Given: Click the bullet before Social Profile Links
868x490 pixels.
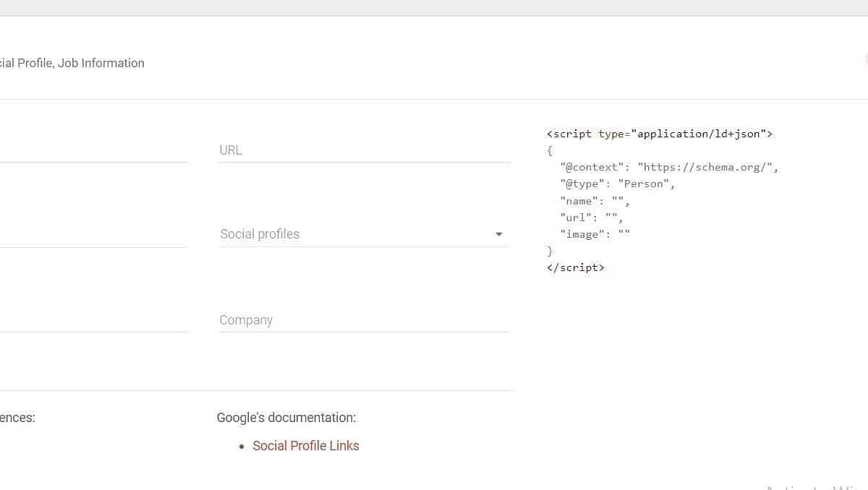Looking at the screenshot, I should pyautogui.click(x=242, y=447).
